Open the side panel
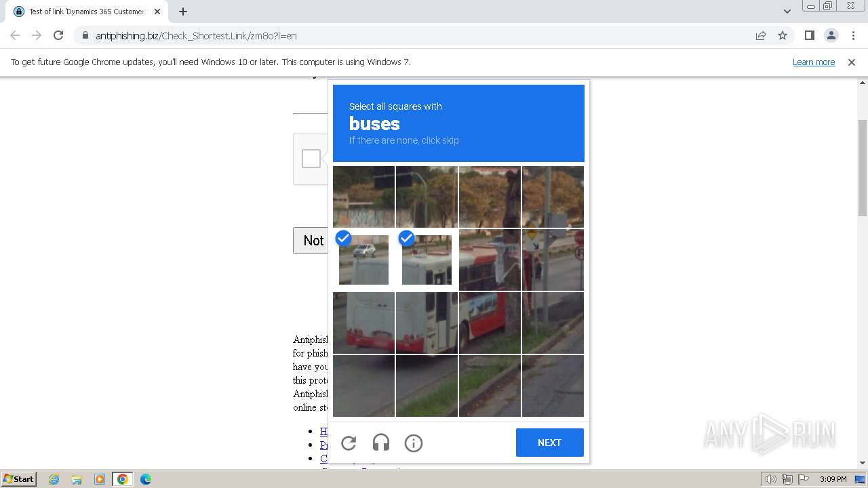Image resolution: width=868 pixels, height=488 pixels. 809,35
